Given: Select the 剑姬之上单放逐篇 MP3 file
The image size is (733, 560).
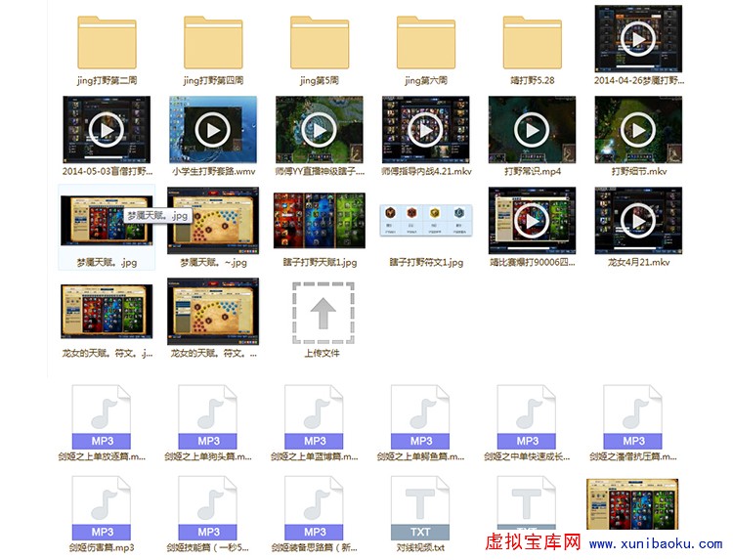Looking at the screenshot, I should coord(103,418).
